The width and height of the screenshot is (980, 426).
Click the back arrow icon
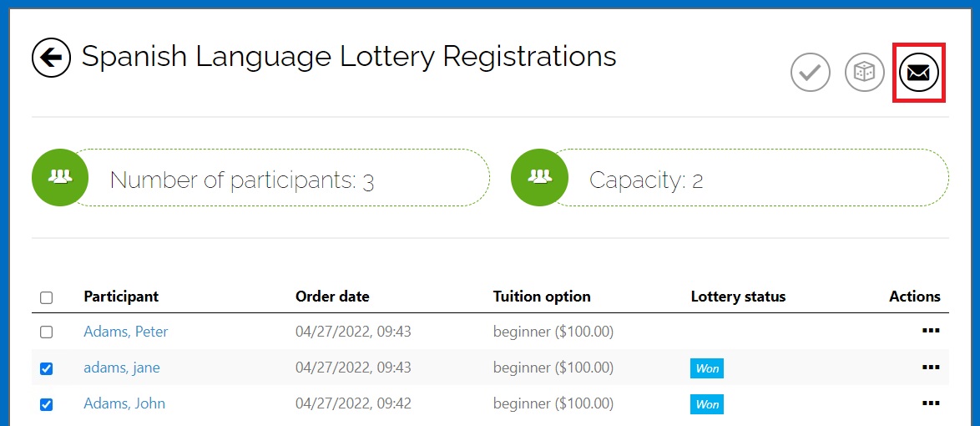click(51, 58)
